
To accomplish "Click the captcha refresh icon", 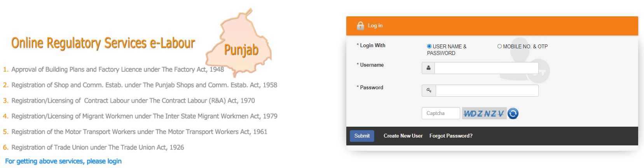I will (x=513, y=113).
